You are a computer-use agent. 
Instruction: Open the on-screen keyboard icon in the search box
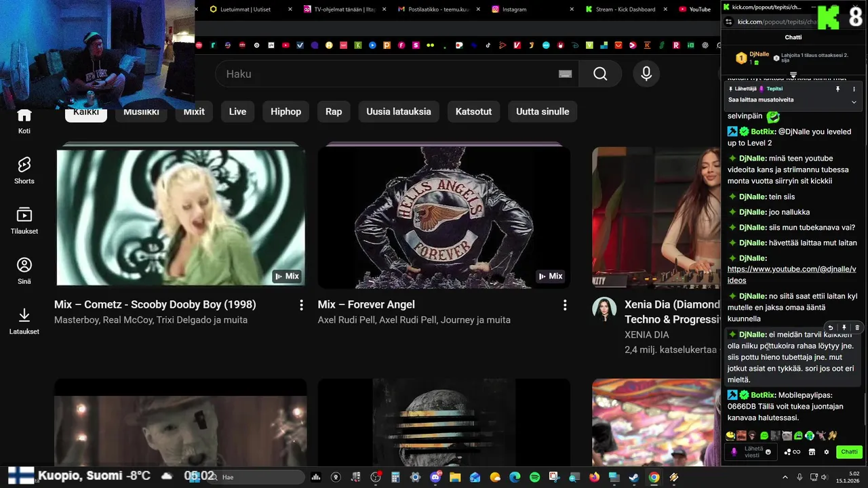click(565, 74)
